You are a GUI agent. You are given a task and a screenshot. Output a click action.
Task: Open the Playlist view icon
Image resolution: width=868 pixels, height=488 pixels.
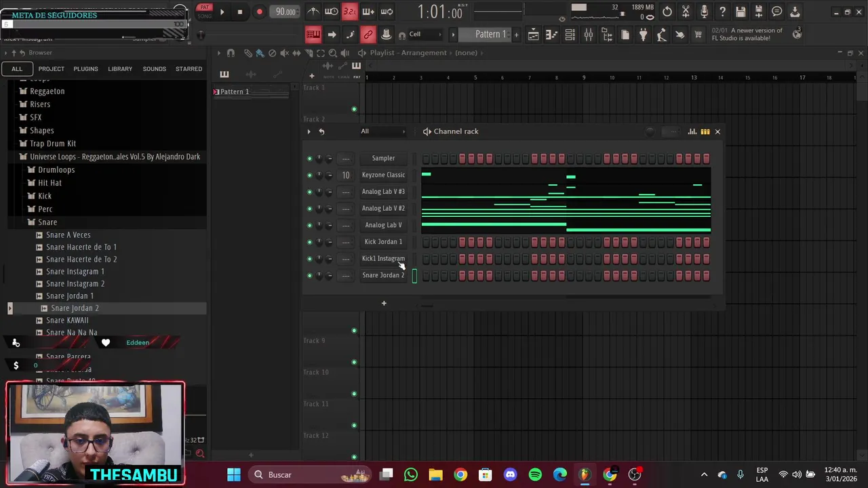[x=534, y=35]
